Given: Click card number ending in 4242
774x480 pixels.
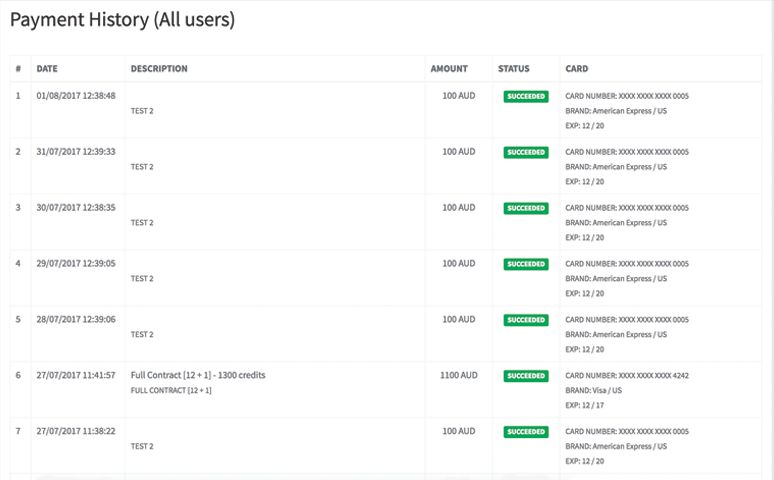Looking at the screenshot, I should (x=627, y=375).
